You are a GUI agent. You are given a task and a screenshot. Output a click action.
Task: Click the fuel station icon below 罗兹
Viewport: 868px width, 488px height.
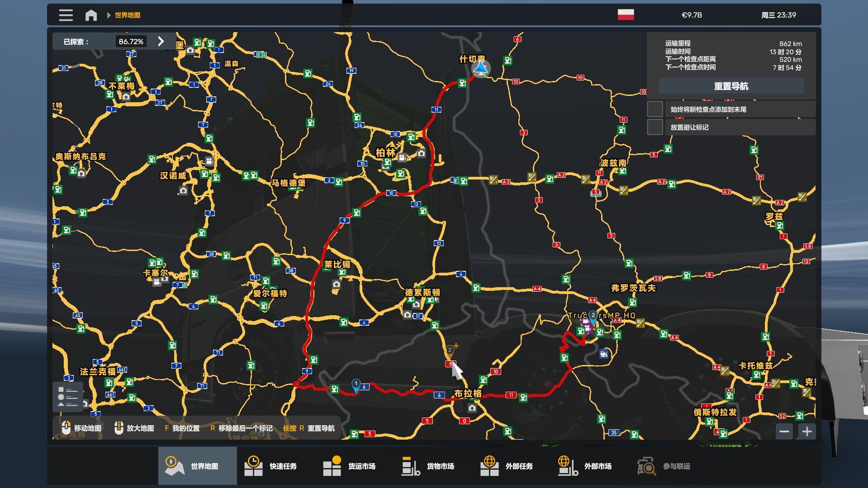[x=779, y=225]
